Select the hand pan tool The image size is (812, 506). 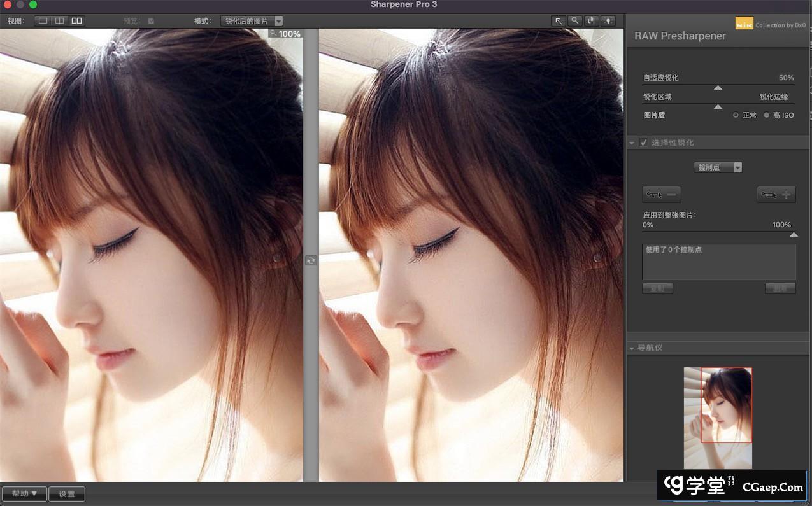[x=592, y=21]
